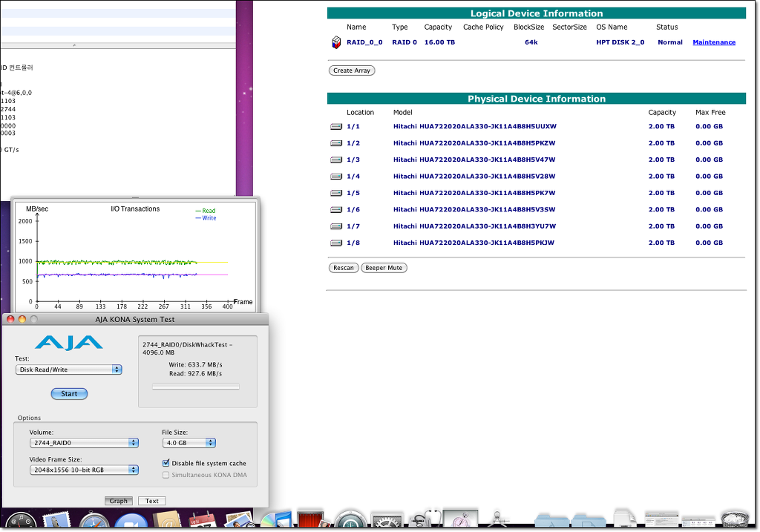Open iPhoto from the Dock

(x=239, y=520)
